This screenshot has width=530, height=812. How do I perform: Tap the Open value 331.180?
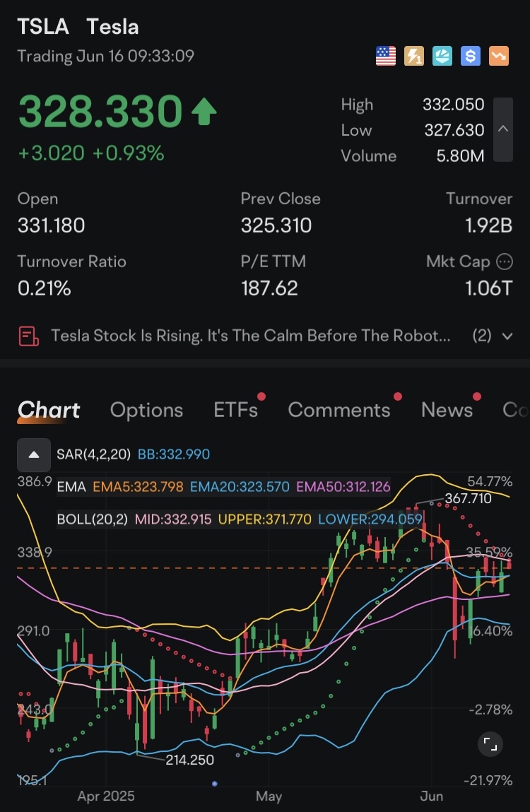coord(52,225)
